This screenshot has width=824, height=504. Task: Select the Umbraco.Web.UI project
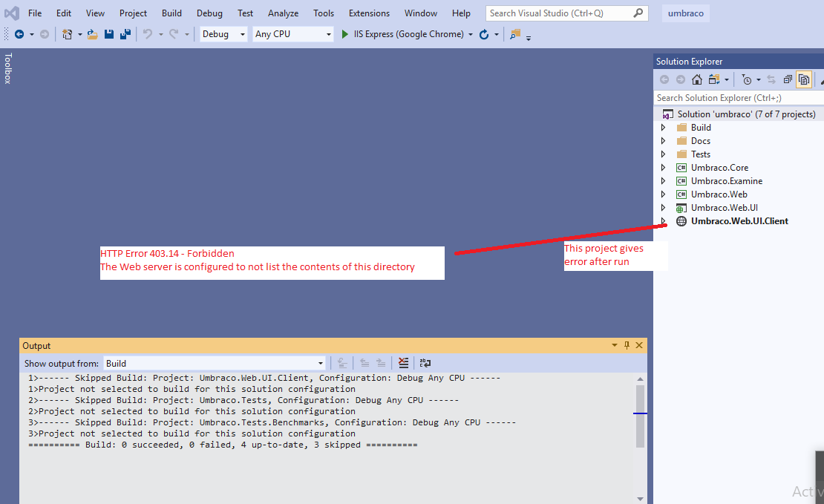click(x=724, y=208)
